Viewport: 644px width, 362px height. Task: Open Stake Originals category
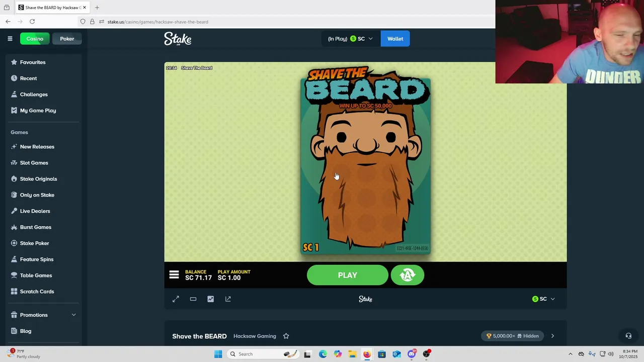click(43, 179)
